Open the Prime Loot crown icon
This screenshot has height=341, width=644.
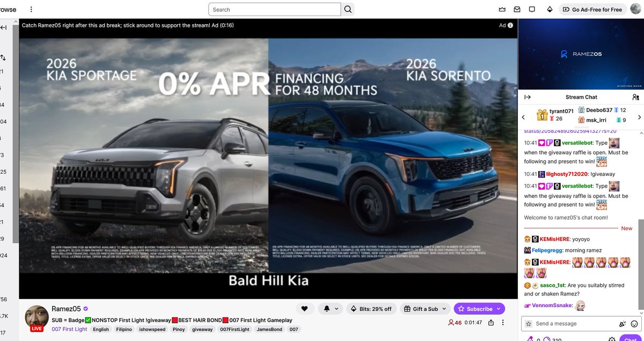pyautogui.click(x=502, y=10)
